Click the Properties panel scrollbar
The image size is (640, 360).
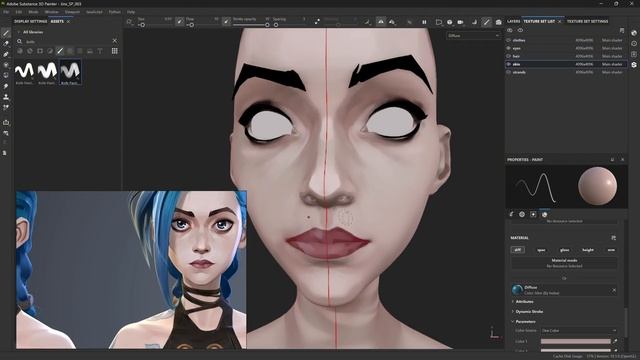click(625, 322)
